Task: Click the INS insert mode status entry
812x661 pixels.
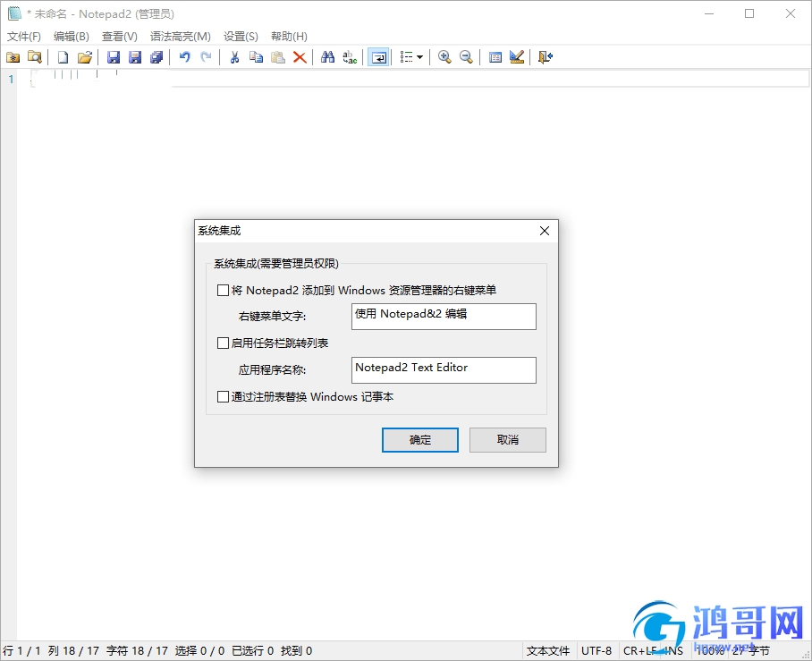Action: click(673, 650)
